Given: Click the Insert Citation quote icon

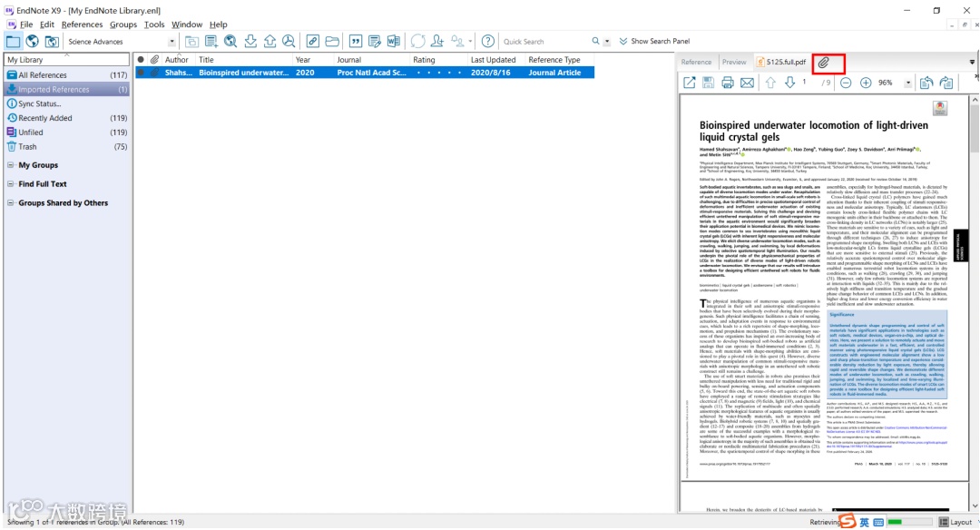Looking at the screenshot, I should point(356,41).
